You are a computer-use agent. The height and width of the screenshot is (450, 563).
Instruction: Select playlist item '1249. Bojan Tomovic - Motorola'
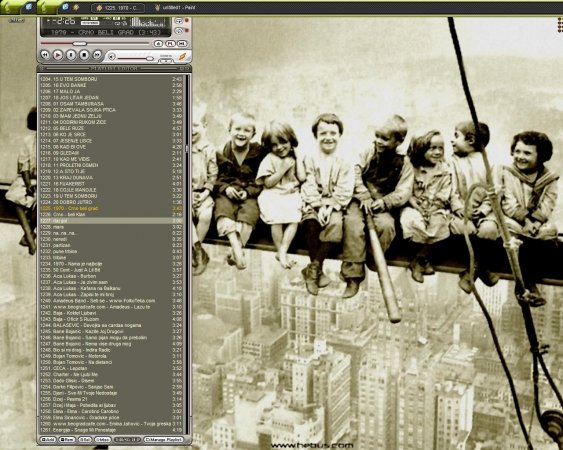[x=111, y=356]
